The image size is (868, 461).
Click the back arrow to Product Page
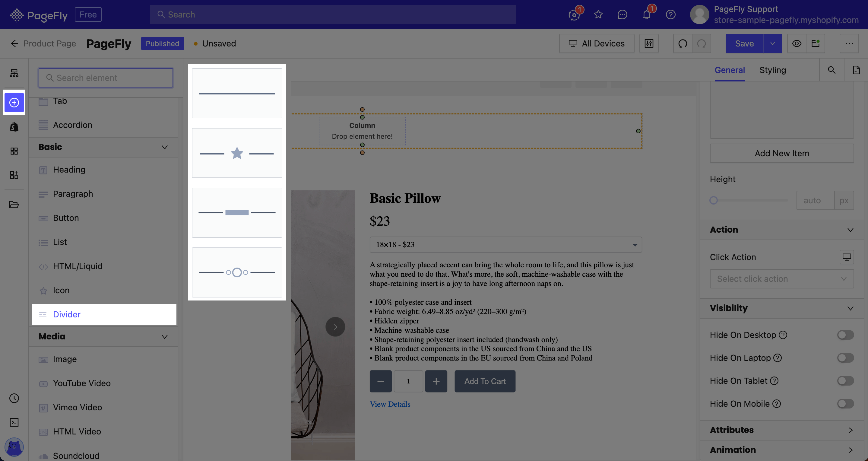coord(14,43)
